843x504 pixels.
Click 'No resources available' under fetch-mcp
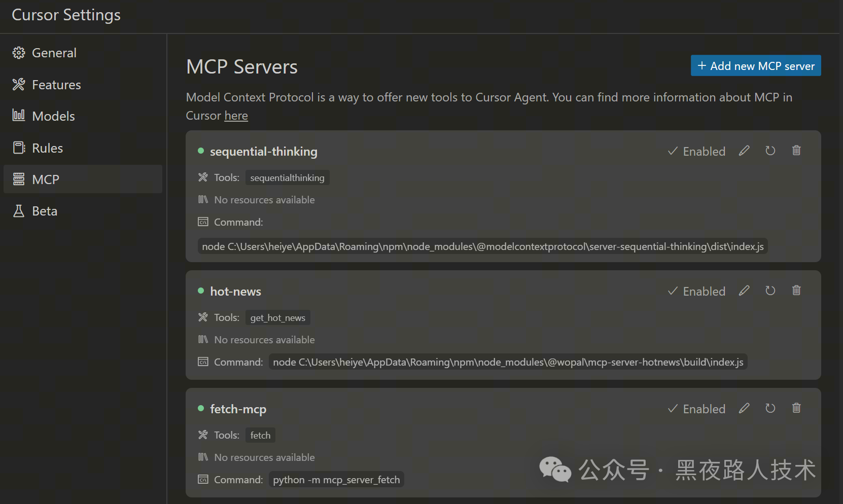264,457
